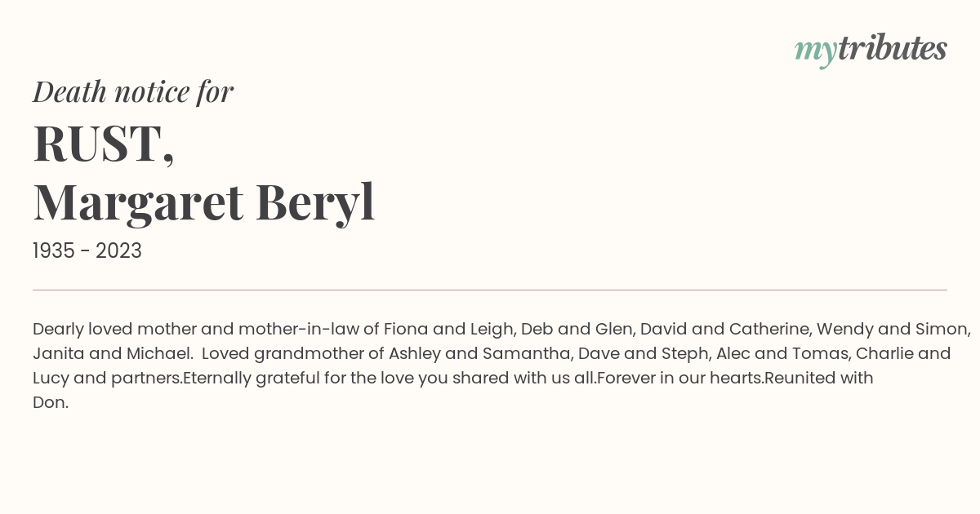Viewport: 980px width, 514px height.
Task: Select the "Death notice for" heading
Action: tap(133, 91)
